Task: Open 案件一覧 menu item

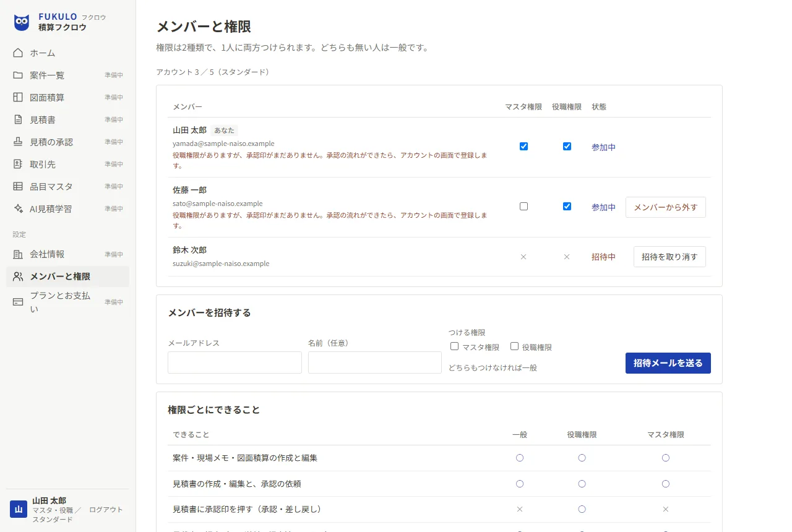Action: click(67, 75)
